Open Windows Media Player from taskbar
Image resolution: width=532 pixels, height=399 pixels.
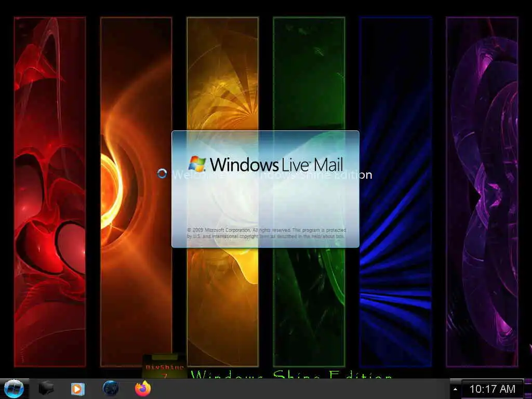pyautogui.click(x=78, y=389)
